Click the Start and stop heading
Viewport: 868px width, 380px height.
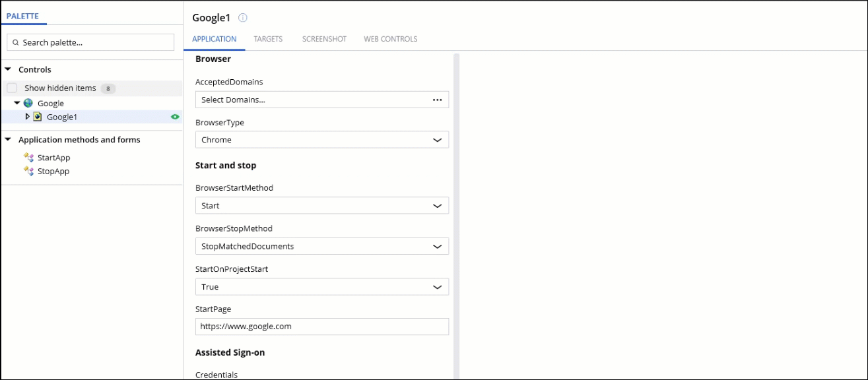coord(226,165)
